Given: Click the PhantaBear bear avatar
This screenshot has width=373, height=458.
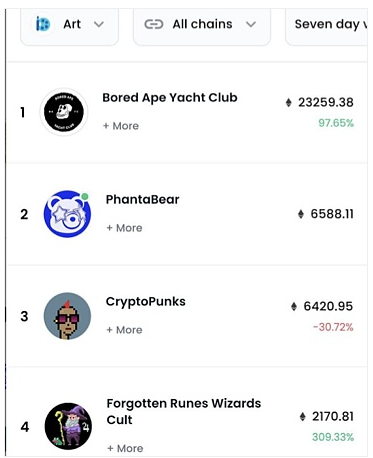Looking at the screenshot, I should coord(67,214).
